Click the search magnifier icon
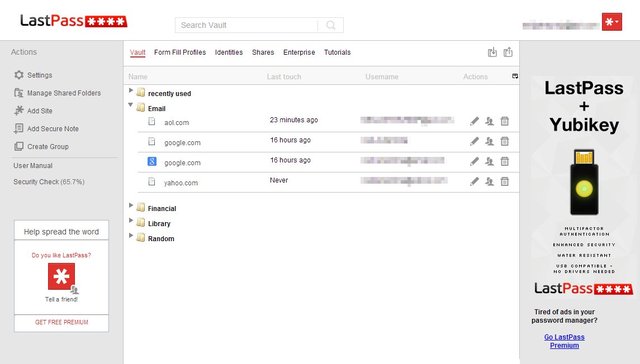This screenshot has width=640, height=364. pyautogui.click(x=331, y=25)
